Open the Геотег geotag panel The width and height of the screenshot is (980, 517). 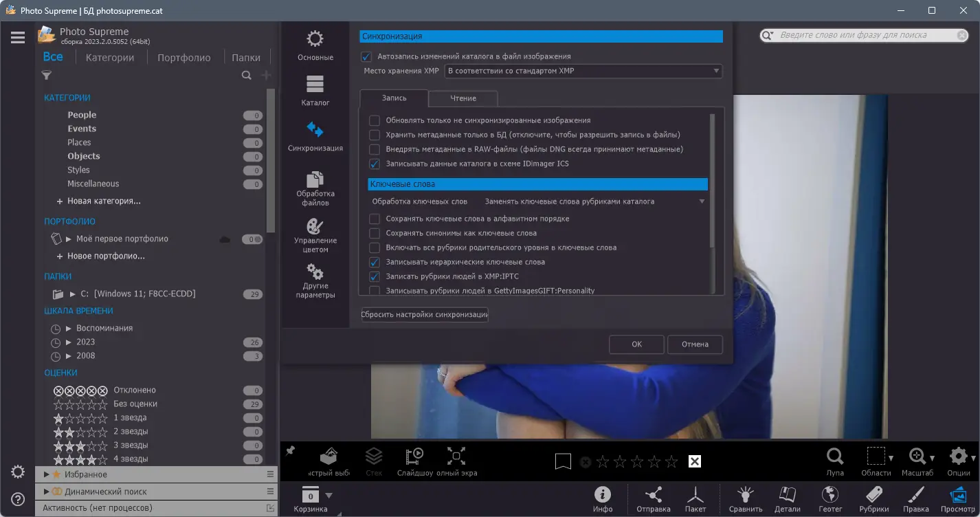pyautogui.click(x=830, y=500)
